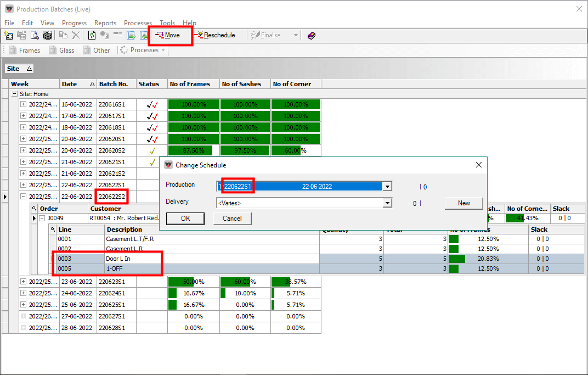Viewport: 588px width, 375px height.
Task: Click the green refresh icon in toolbar
Action: (92, 35)
